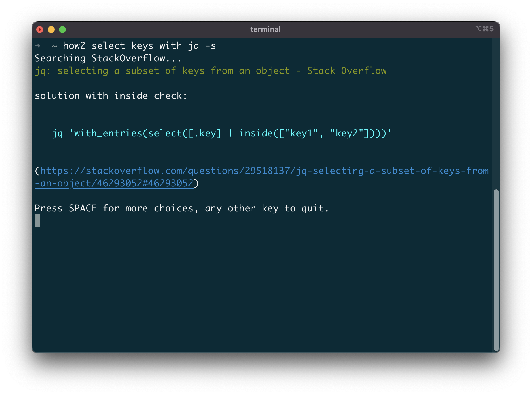This screenshot has height=395, width=532.
Task: Click the block text cursor
Action: 37,221
